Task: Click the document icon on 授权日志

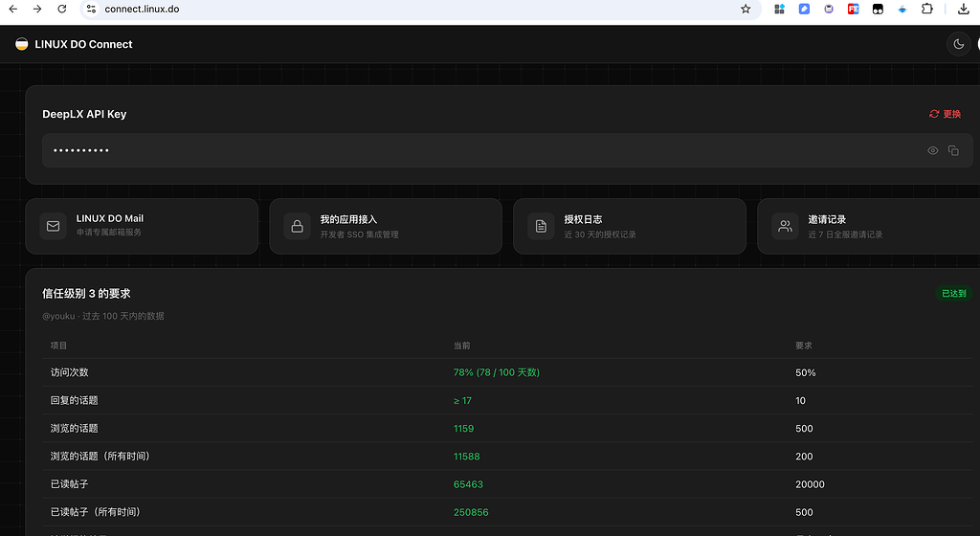Action: coord(541,226)
